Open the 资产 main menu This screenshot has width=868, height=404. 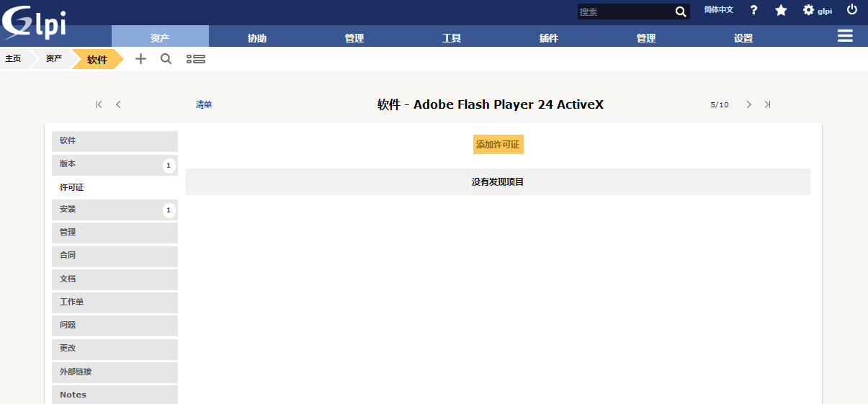[160, 38]
